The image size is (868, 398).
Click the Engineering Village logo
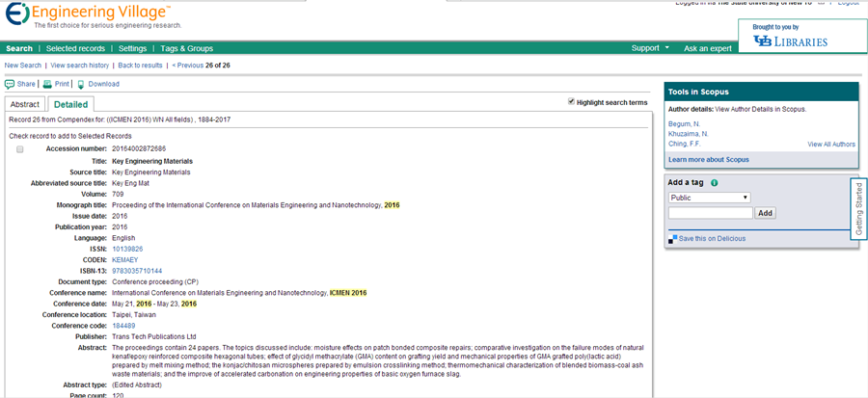pos(89,14)
